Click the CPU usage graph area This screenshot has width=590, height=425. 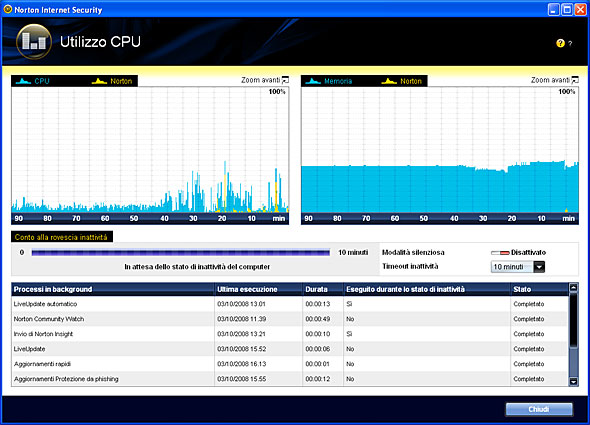pos(150,150)
